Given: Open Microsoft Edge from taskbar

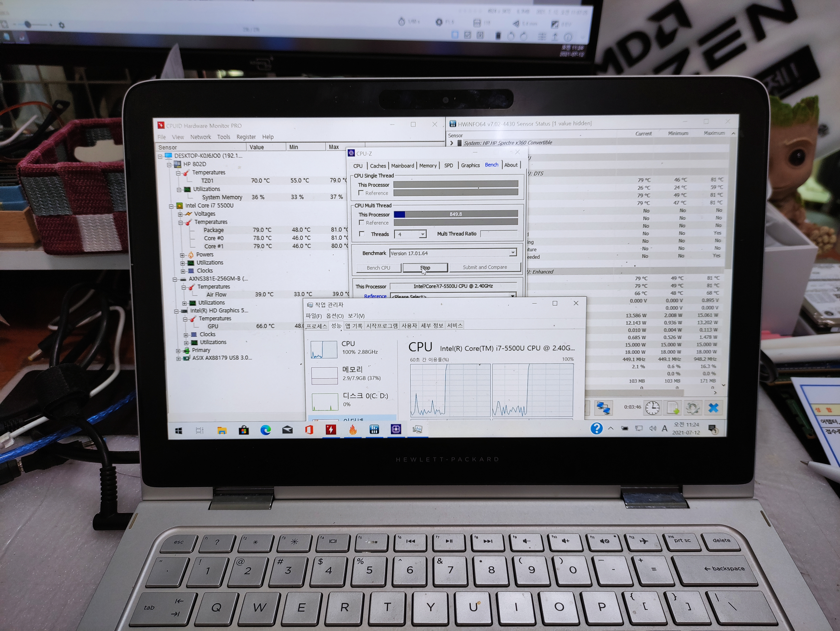Looking at the screenshot, I should click(265, 430).
